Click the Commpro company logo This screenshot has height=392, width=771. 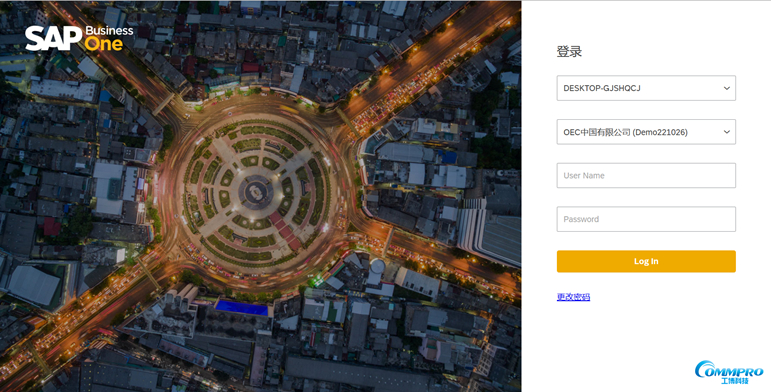click(729, 372)
